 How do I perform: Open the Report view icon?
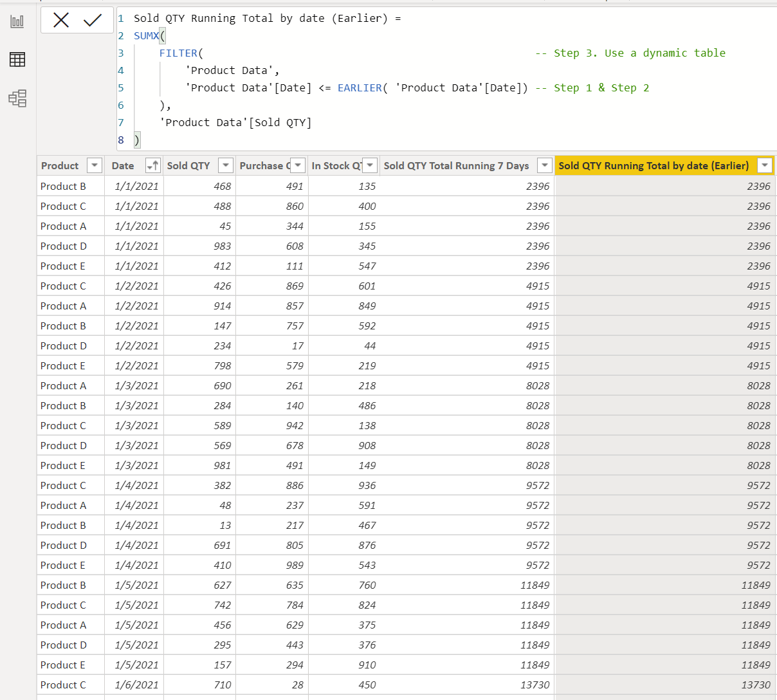tap(17, 22)
